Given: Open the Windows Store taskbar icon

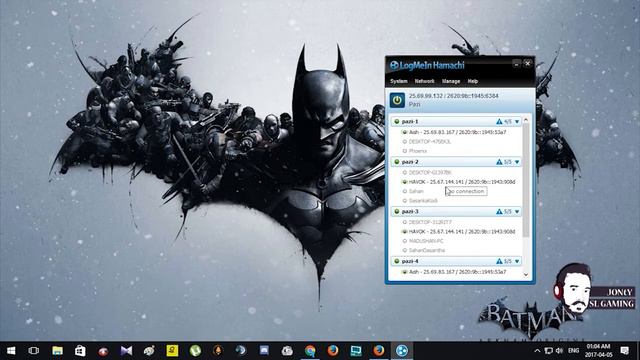Looking at the screenshot, I should click(80, 351).
